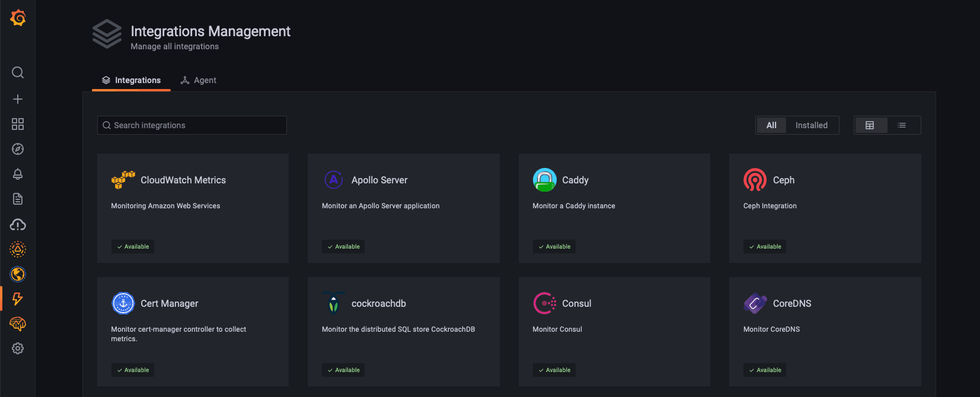Open the search icon in sidebar

tap(18, 72)
